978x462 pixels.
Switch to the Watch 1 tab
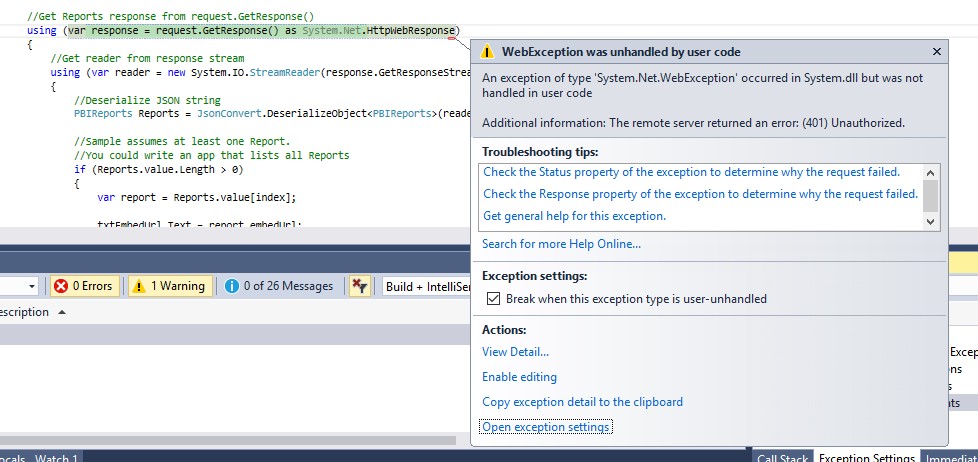click(56, 458)
